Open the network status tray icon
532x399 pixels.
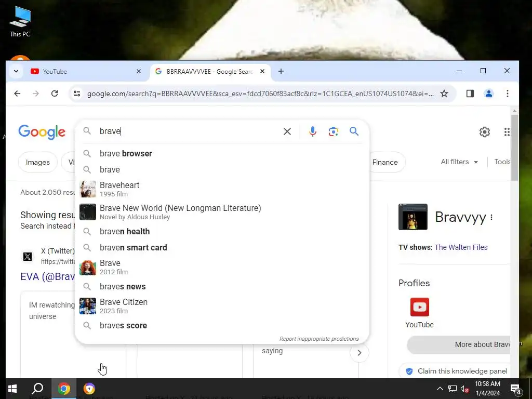click(453, 389)
